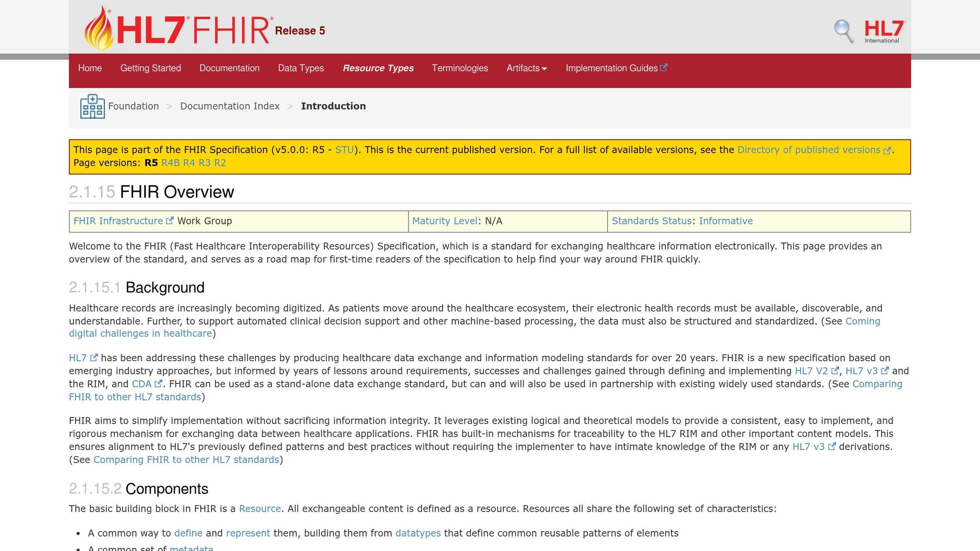Image resolution: width=980 pixels, height=551 pixels.
Task: Click the Documentation Index breadcrumb
Action: tap(230, 106)
